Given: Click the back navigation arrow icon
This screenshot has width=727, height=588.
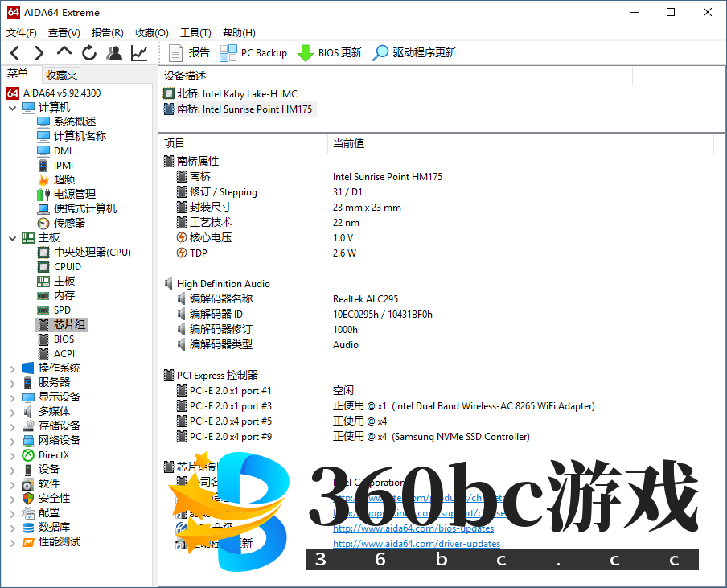Looking at the screenshot, I should [15, 53].
